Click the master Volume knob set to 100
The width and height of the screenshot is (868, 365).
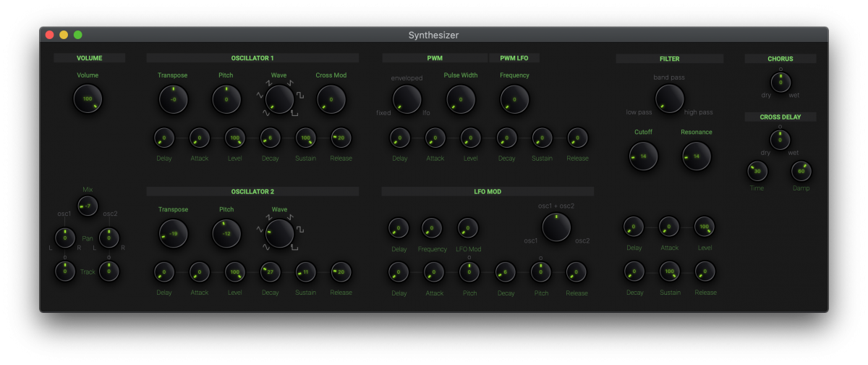tap(88, 98)
